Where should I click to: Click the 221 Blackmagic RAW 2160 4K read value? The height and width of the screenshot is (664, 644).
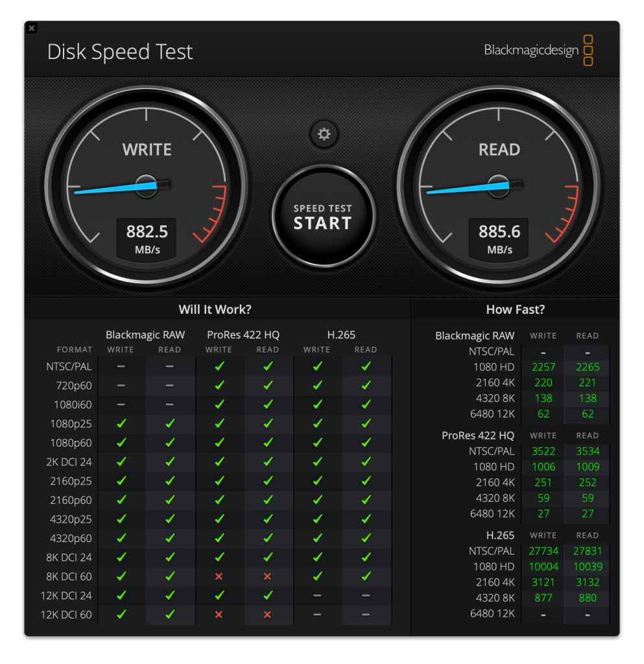[588, 383]
